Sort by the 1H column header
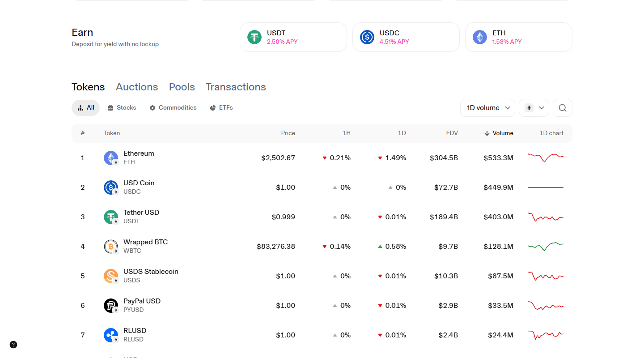Viewport: 644px width, 358px height. click(347, 133)
